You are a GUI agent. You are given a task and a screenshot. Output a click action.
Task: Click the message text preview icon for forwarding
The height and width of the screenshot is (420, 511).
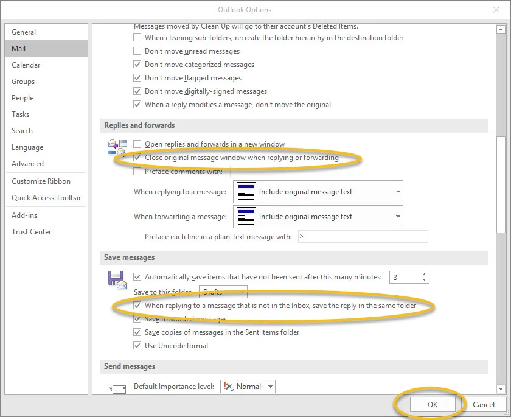pyautogui.click(x=246, y=217)
